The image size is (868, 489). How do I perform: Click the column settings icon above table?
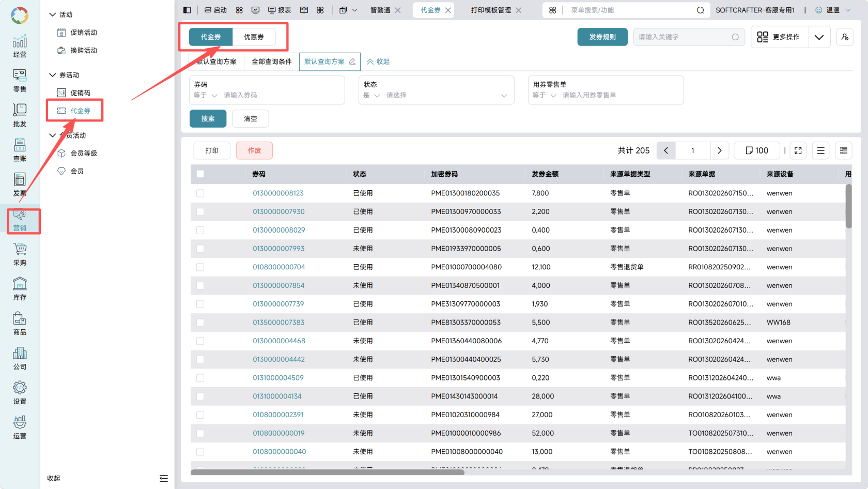pyautogui.click(x=844, y=150)
